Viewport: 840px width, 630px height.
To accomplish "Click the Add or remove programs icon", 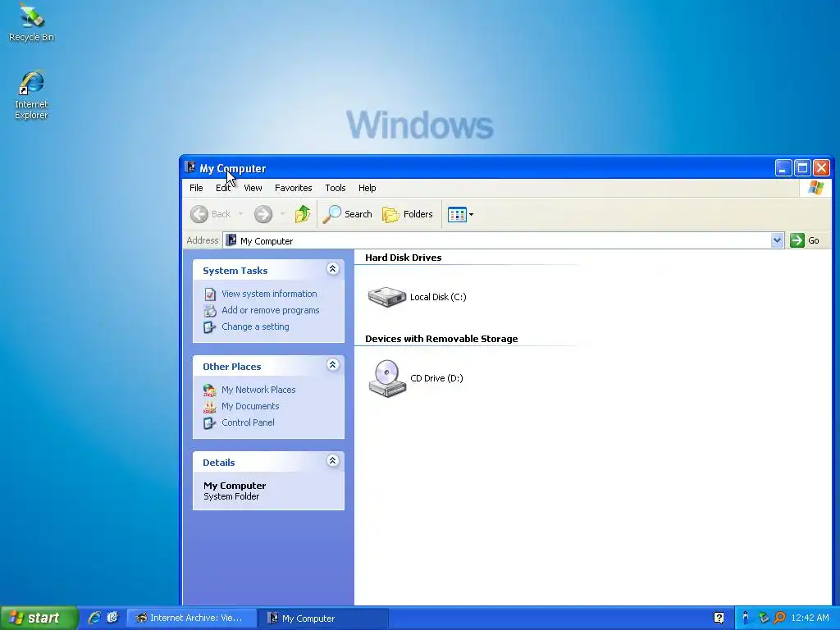I will [x=210, y=311].
